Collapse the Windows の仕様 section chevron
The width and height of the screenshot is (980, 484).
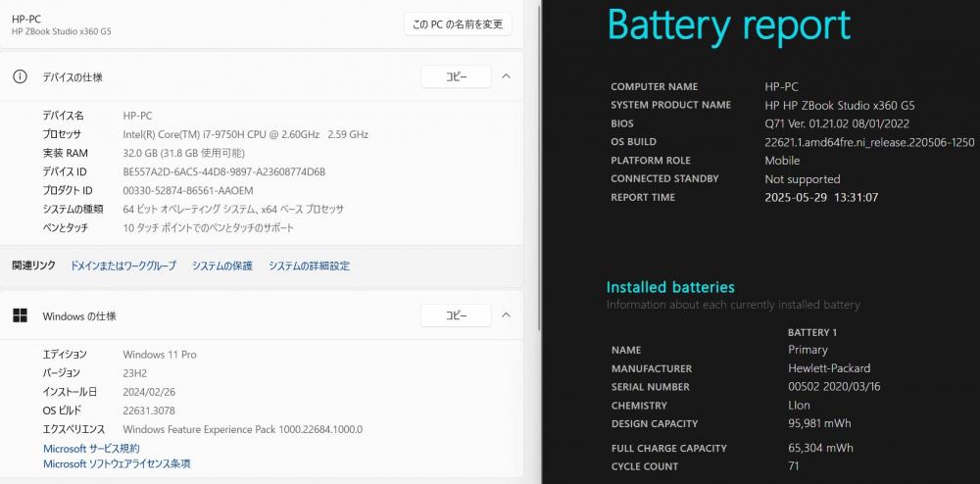[x=507, y=315]
